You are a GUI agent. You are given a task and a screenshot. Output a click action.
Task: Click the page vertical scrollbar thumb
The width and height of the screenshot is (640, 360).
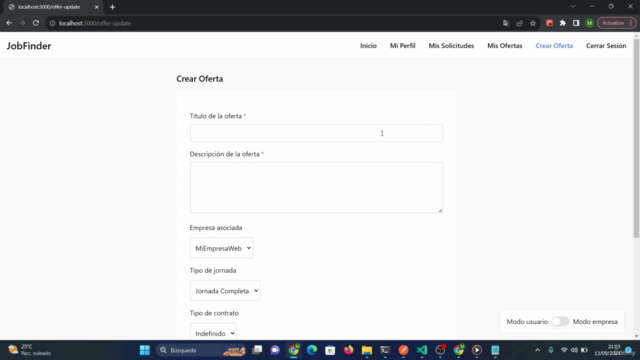click(636, 138)
